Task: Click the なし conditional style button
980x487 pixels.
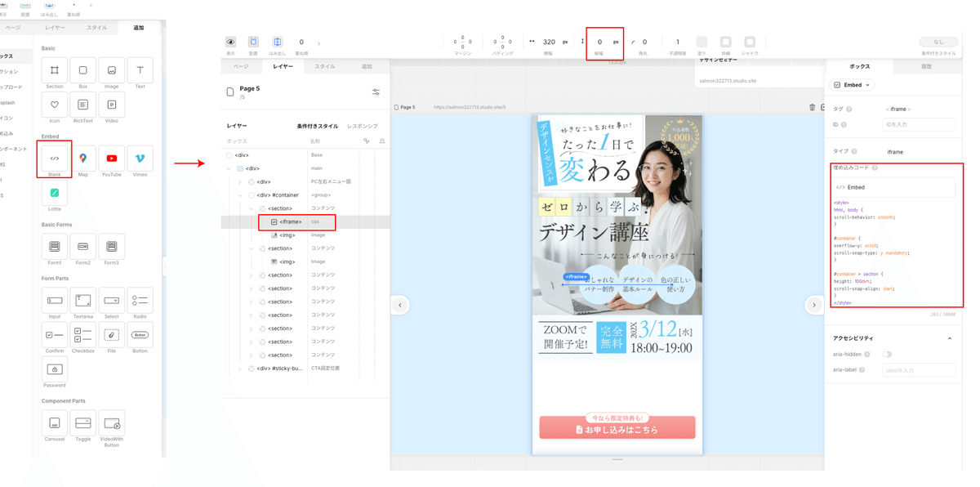Action: click(x=939, y=42)
